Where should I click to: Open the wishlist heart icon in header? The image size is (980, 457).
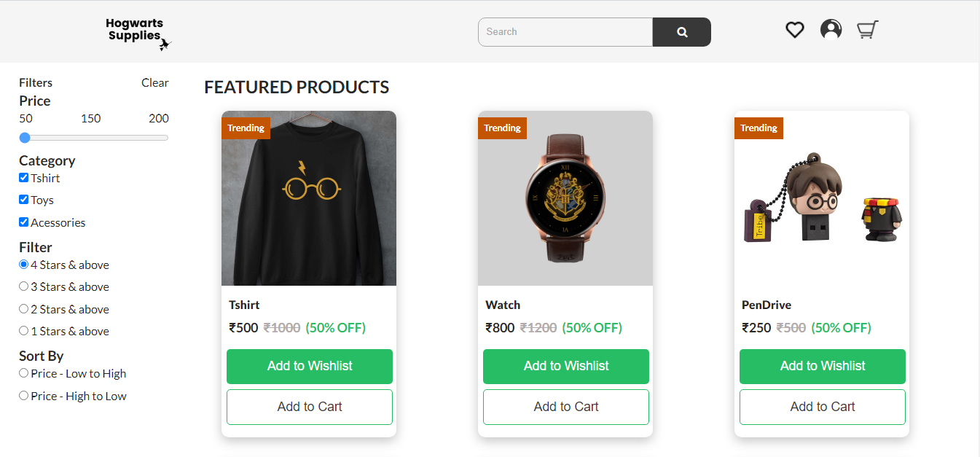[x=794, y=29]
